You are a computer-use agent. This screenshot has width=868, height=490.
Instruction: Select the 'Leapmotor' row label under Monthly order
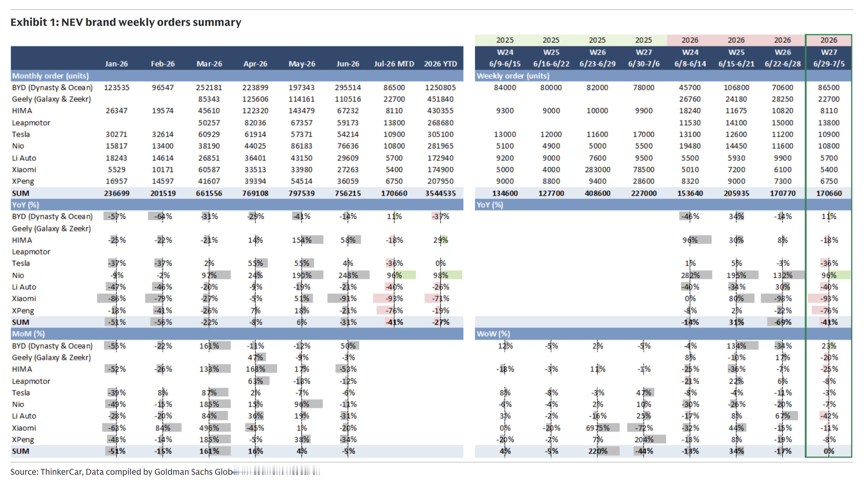(x=31, y=122)
